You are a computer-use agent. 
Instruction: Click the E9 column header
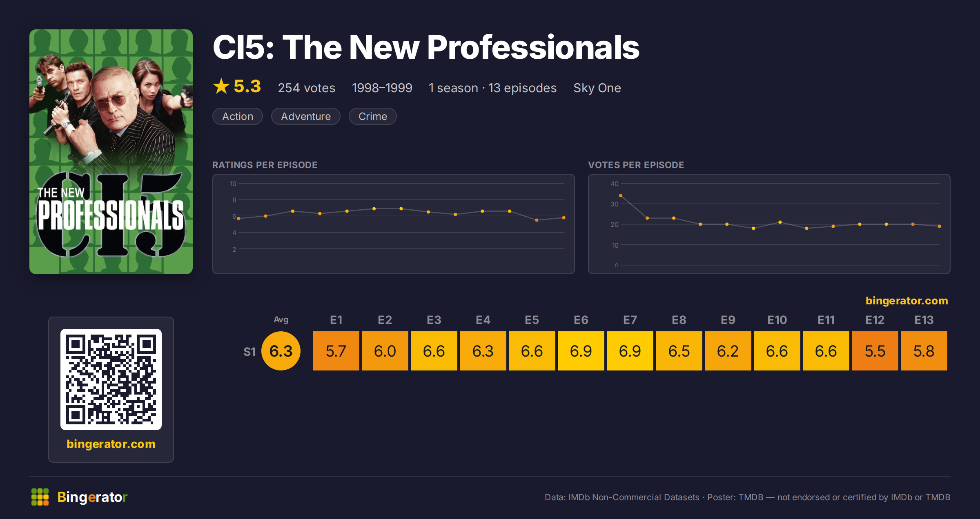click(x=728, y=320)
